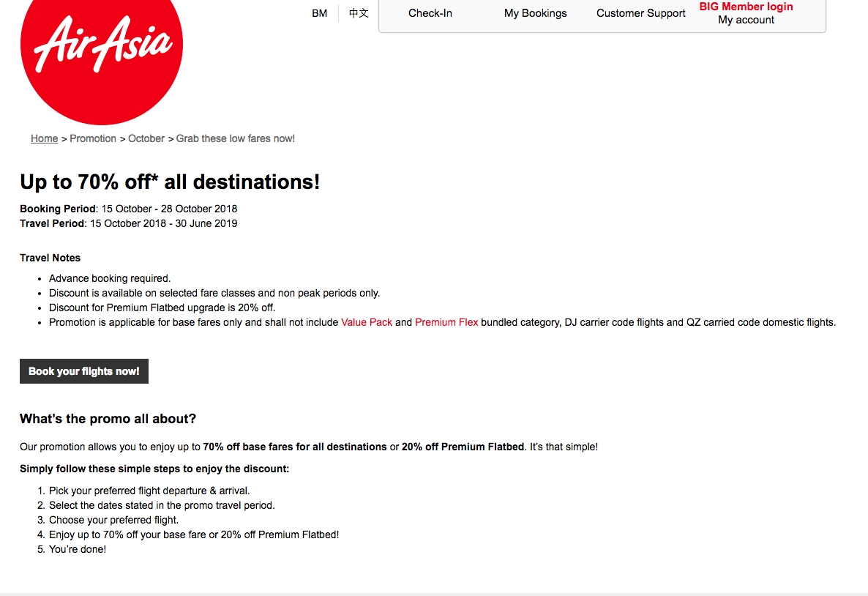Open the Premium Flex red link
This screenshot has height=596, width=868.
pyautogui.click(x=446, y=322)
